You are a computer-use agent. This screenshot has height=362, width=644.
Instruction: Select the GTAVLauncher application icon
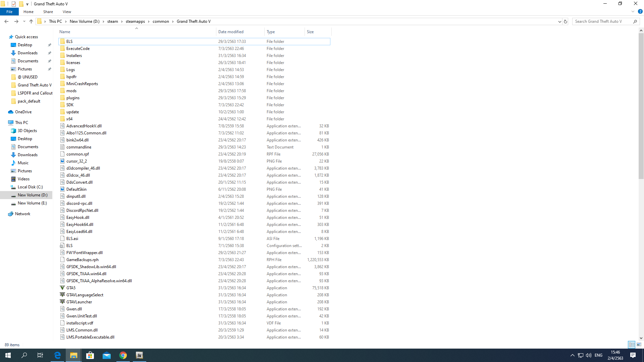tap(62, 302)
